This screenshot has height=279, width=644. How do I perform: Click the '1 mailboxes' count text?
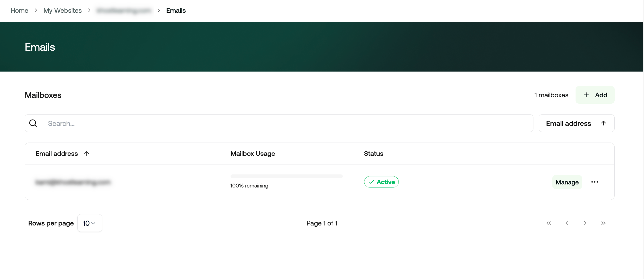[x=551, y=95]
